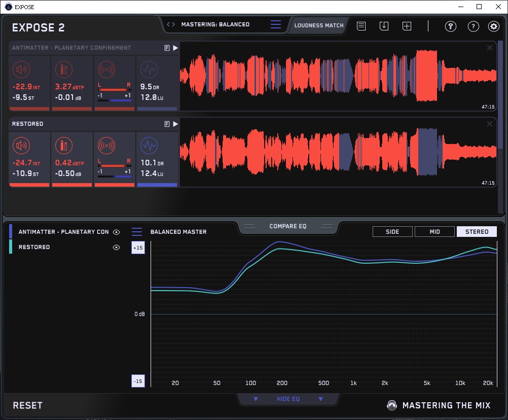Select Restored track true peak icon
Screen dimensions: 508x420
(x=64, y=146)
